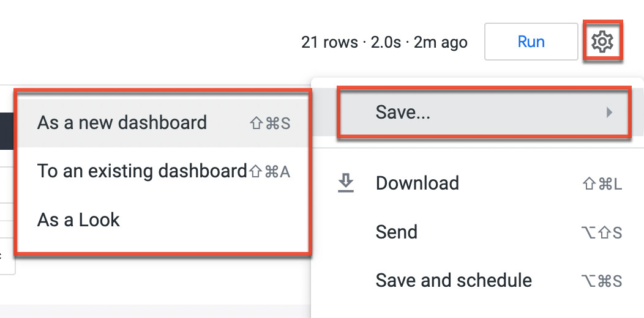Select the As a Look option

tap(78, 220)
